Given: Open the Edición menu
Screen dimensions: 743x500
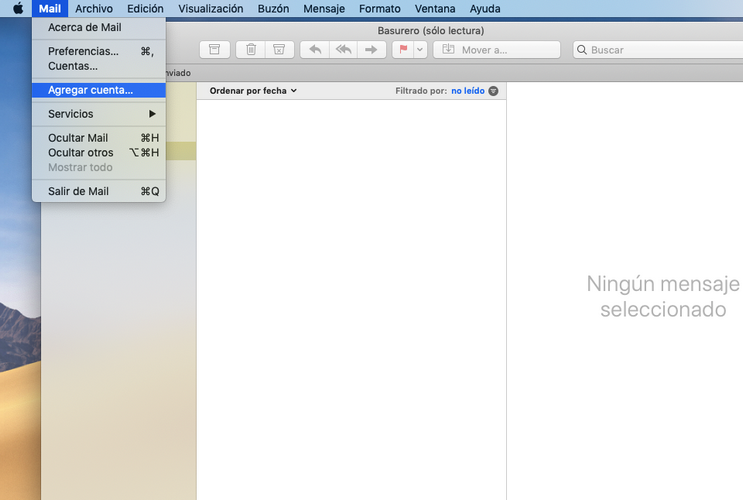Looking at the screenshot, I should 145,9.
